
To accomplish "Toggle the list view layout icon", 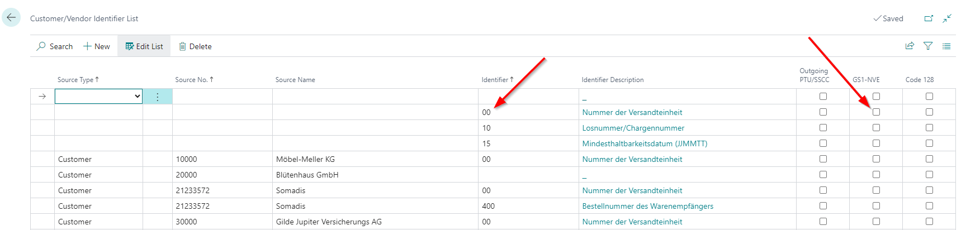I will click(946, 46).
